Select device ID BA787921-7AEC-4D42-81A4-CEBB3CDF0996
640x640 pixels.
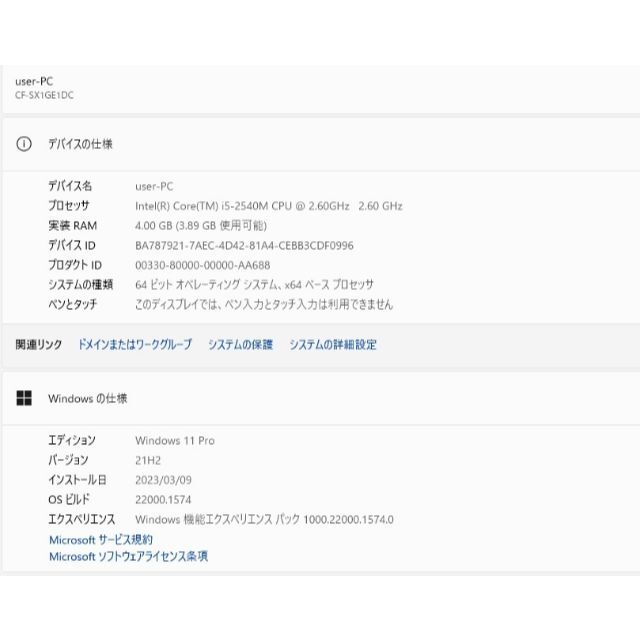coord(244,245)
